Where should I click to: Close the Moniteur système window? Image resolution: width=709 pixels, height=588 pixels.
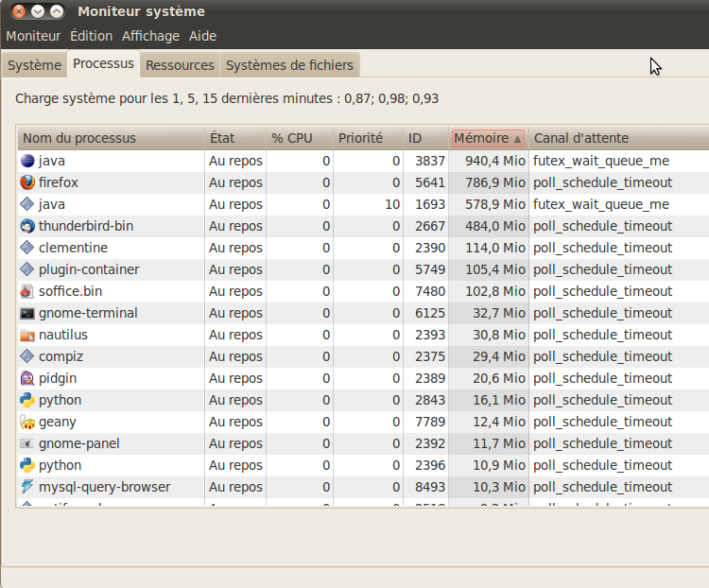click(19, 11)
